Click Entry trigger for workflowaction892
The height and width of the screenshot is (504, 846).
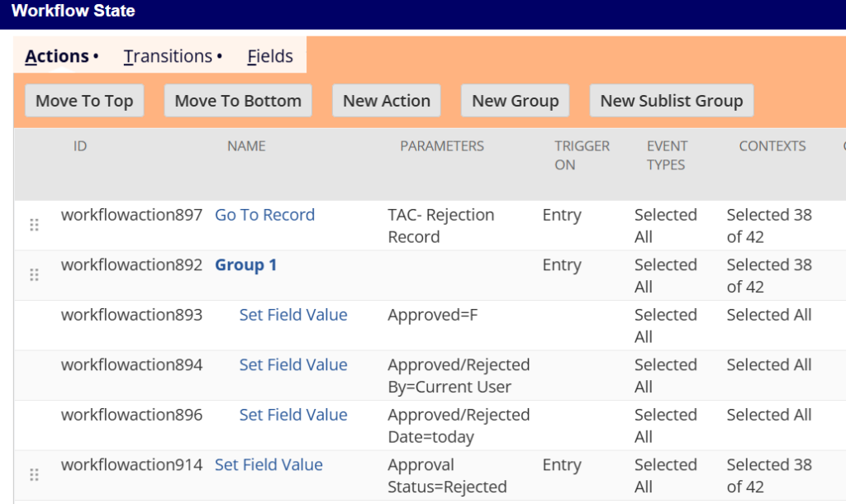(x=562, y=265)
